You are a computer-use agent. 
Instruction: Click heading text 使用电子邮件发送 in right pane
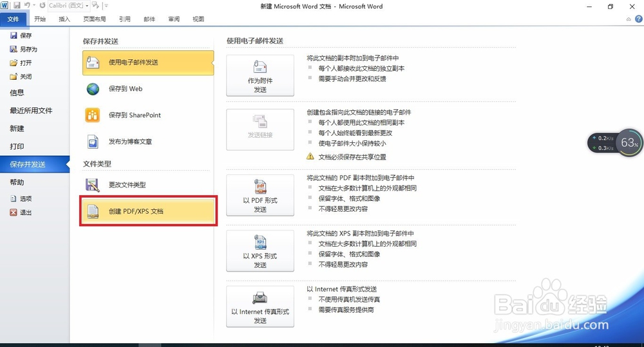[x=255, y=41]
